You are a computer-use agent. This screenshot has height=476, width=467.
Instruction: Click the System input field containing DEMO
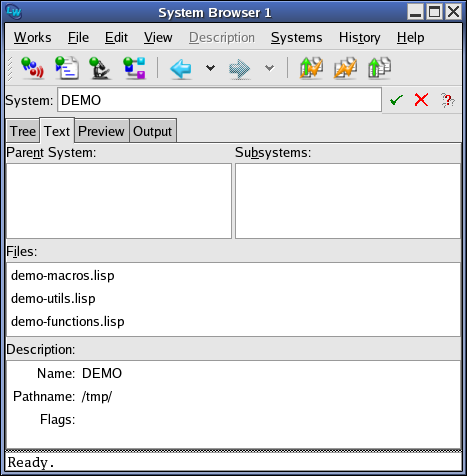click(x=219, y=100)
